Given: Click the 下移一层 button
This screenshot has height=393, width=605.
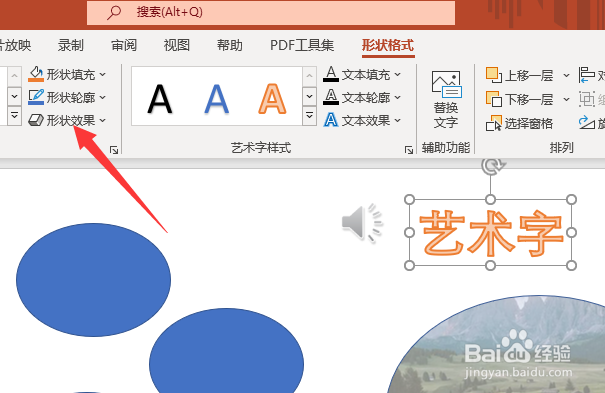Looking at the screenshot, I should click(519, 99).
